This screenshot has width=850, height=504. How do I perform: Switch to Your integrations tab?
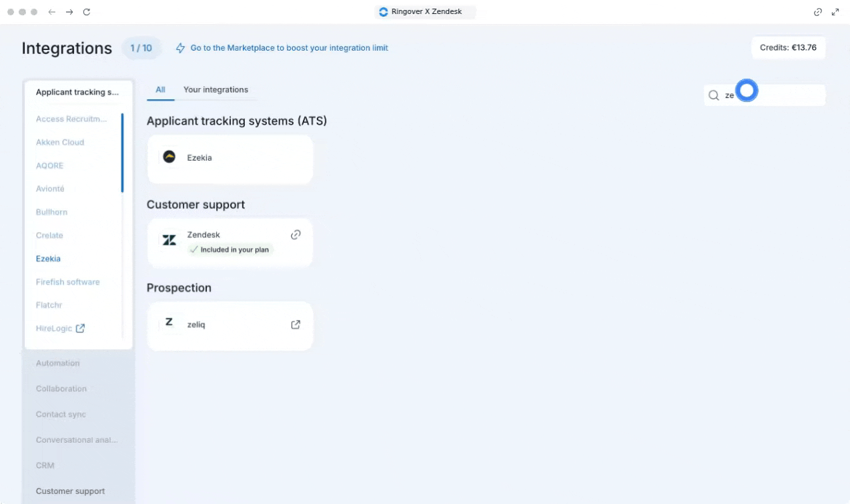[x=216, y=89]
